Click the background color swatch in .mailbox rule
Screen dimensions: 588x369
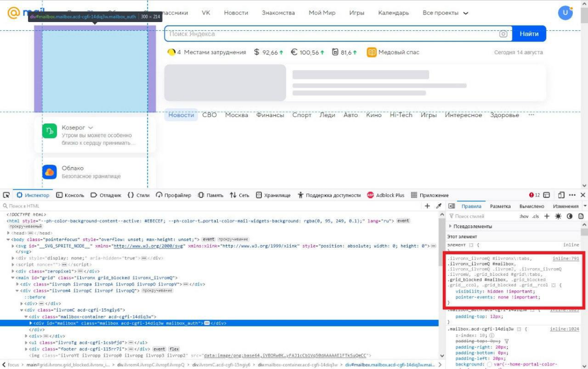coord(489,364)
